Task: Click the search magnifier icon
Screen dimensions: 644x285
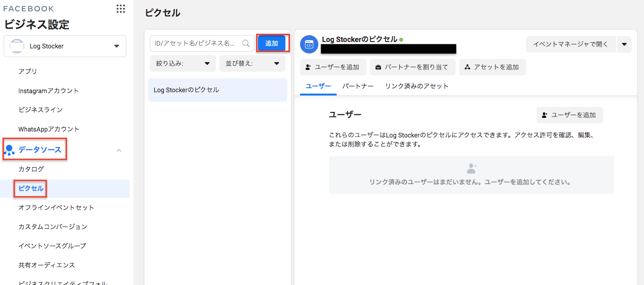Action: click(x=246, y=43)
